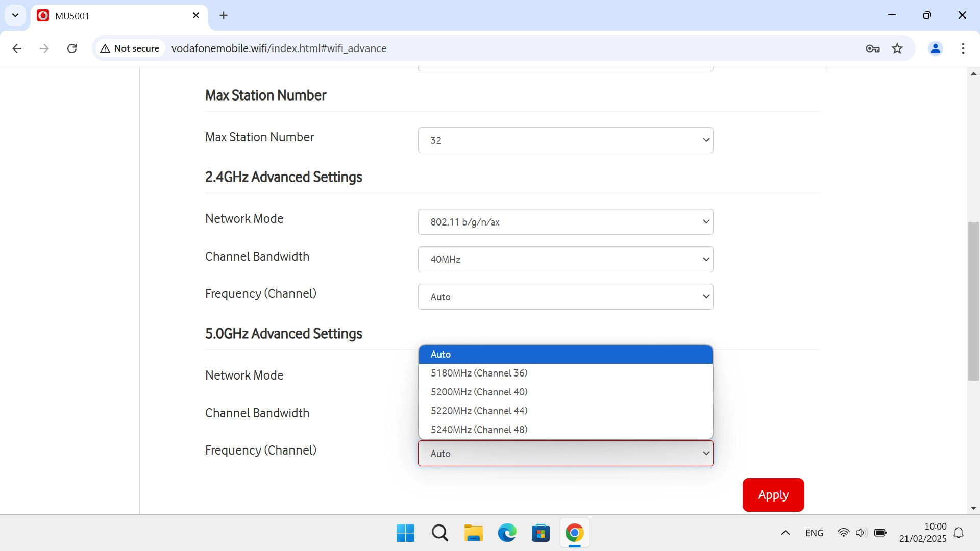Expand the Max Station Number dropdown
The width and height of the screenshot is (980, 551).
tap(565, 140)
